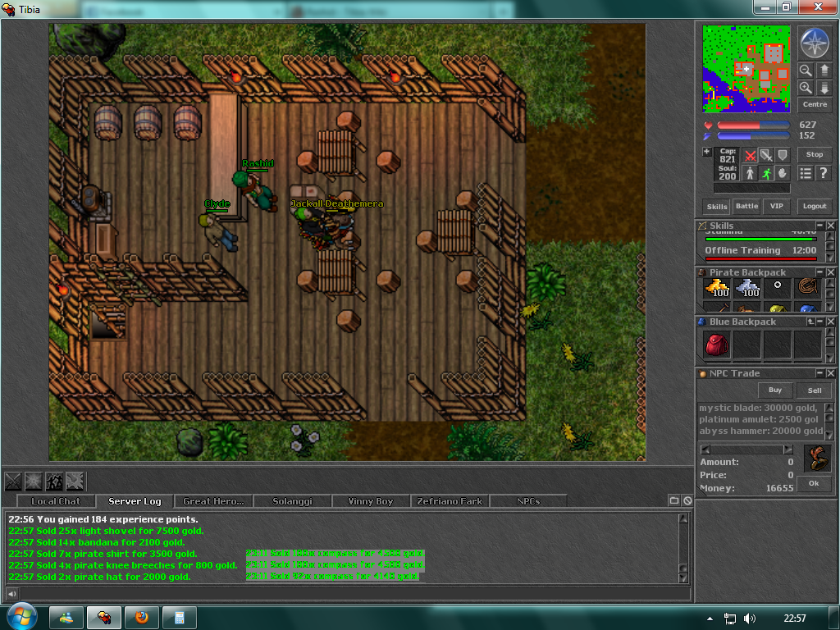The height and width of the screenshot is (630, 840).
Task: Open the Solanggi chat tab
Action: [x=293, y=501]
